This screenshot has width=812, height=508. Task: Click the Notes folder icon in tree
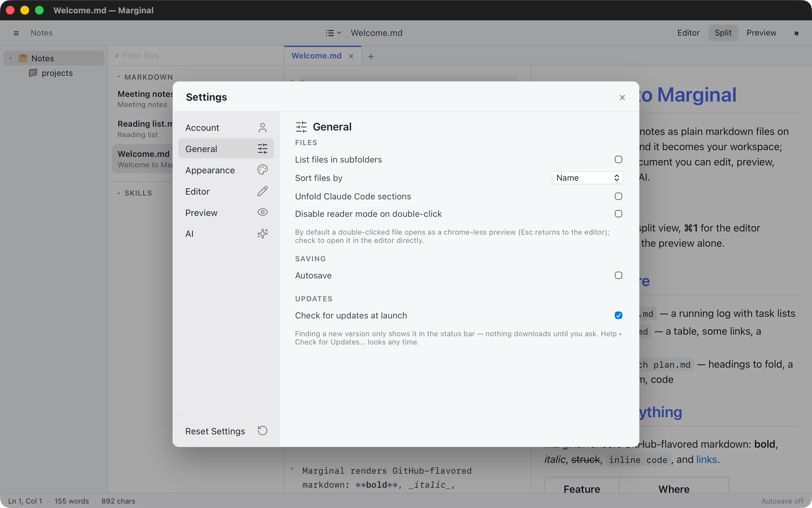(x=23, y=58)
